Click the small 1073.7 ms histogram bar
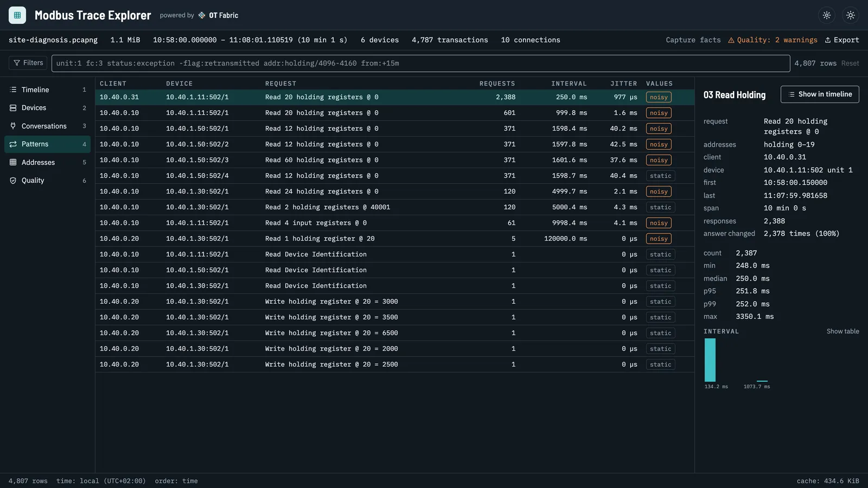Screen dimensions: 868x488 [x=762, y=381]
